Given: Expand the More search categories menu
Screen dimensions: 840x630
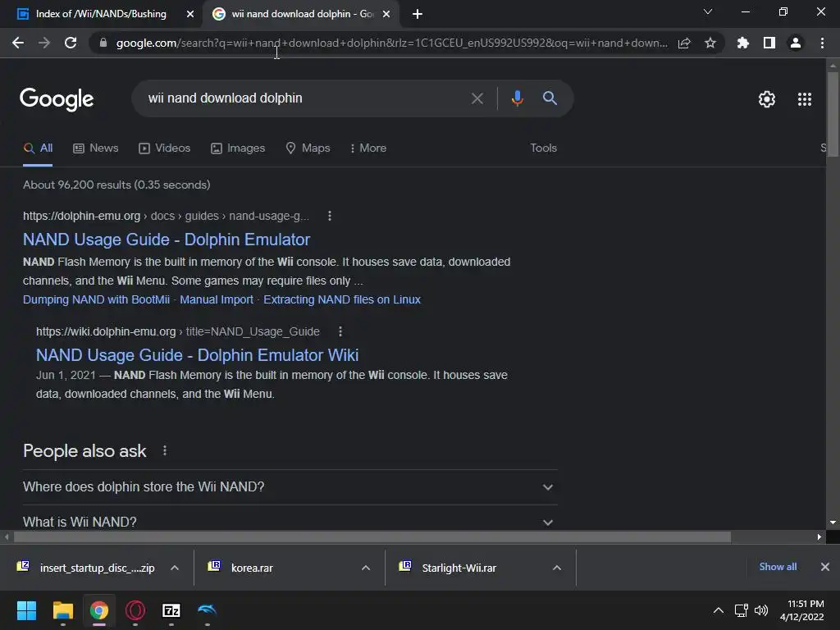Looking at the screenshot, I should coord(368,148).
